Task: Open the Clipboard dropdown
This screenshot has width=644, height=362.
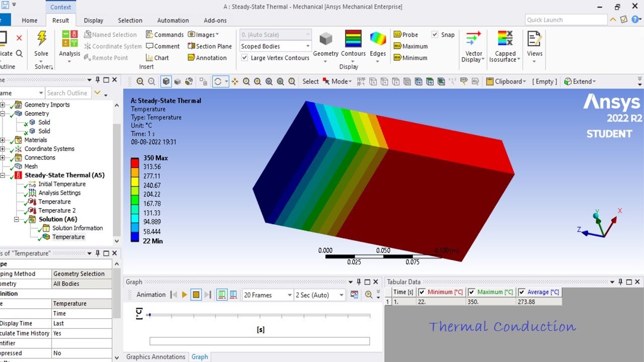Action: [506, 81]
